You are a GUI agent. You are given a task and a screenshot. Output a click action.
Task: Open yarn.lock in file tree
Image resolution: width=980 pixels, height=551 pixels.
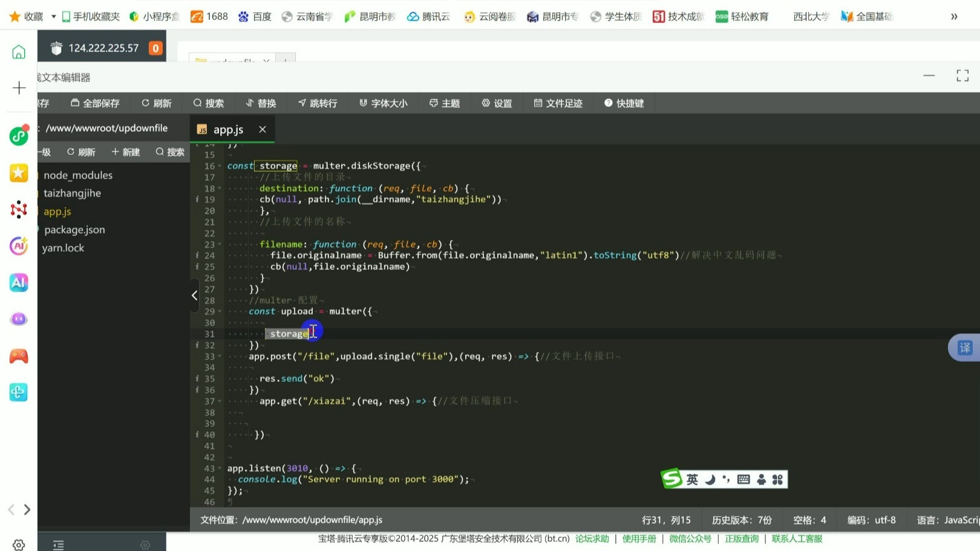(63, 248)
